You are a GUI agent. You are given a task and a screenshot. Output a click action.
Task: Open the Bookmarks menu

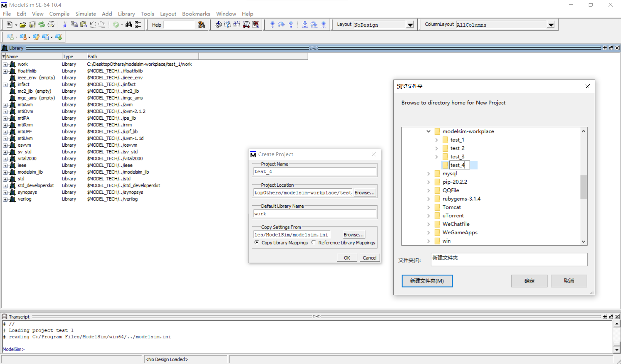pyautogui.click(x=196, y=14)
